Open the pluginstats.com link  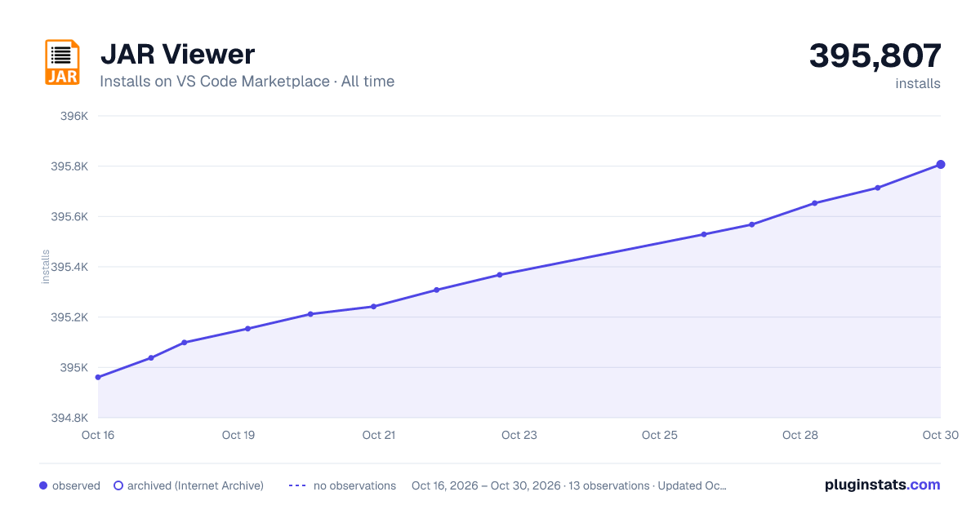882,485
